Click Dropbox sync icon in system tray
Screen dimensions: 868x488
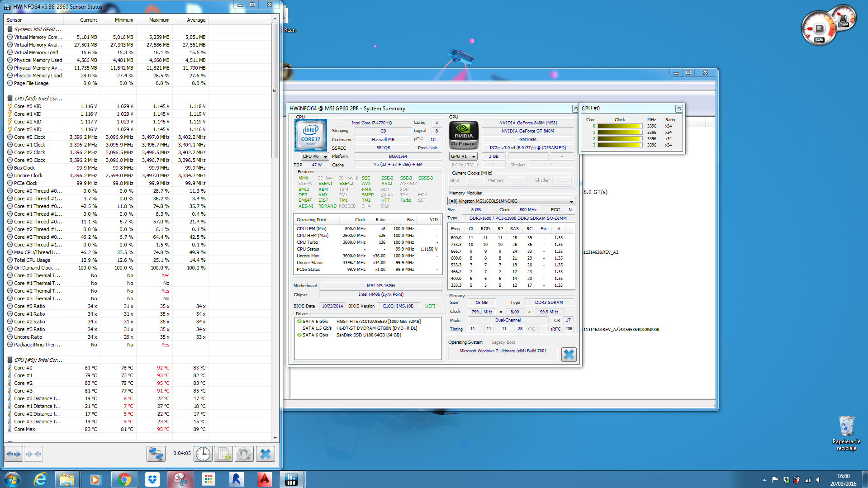[x=786, y=480]
